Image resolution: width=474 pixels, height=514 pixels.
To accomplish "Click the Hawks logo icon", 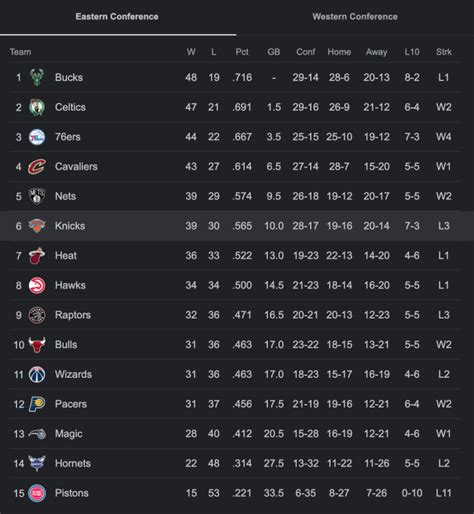I will click(37, 285).
